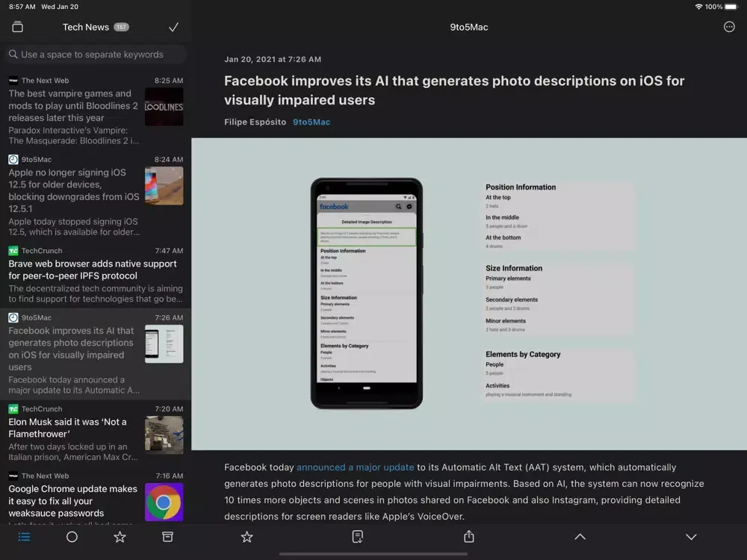Share the article
The image size is (747, 560).
(469, 536)
